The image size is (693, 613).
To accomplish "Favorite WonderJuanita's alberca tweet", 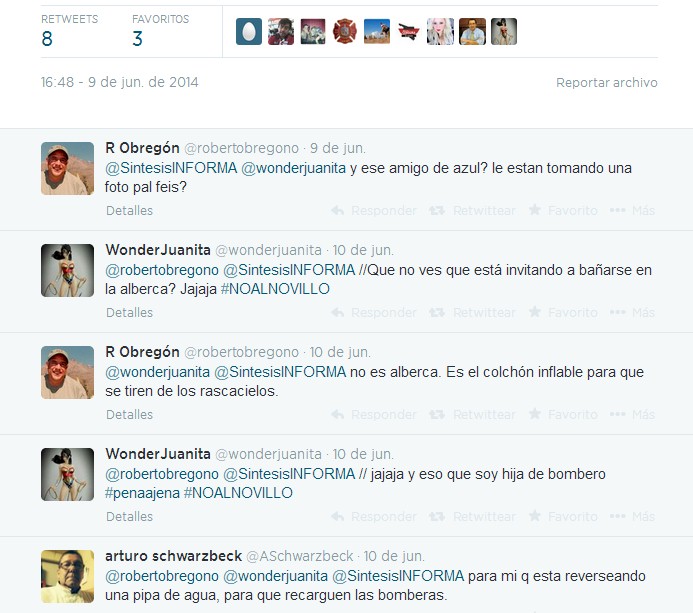I will point(563,312).
